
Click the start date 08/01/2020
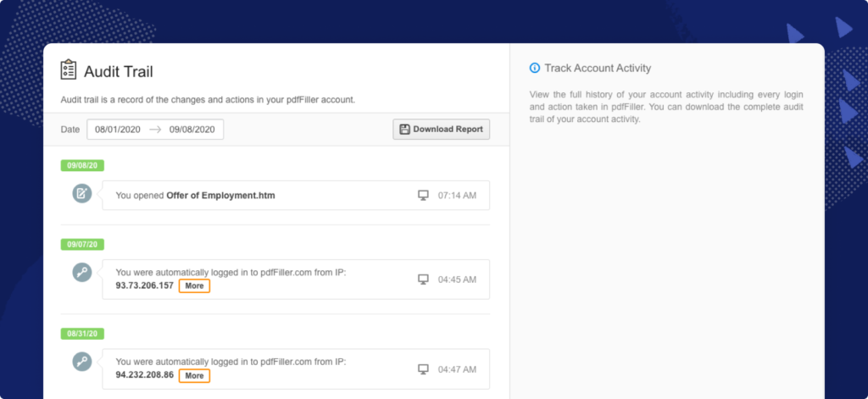tap(117, 130)
